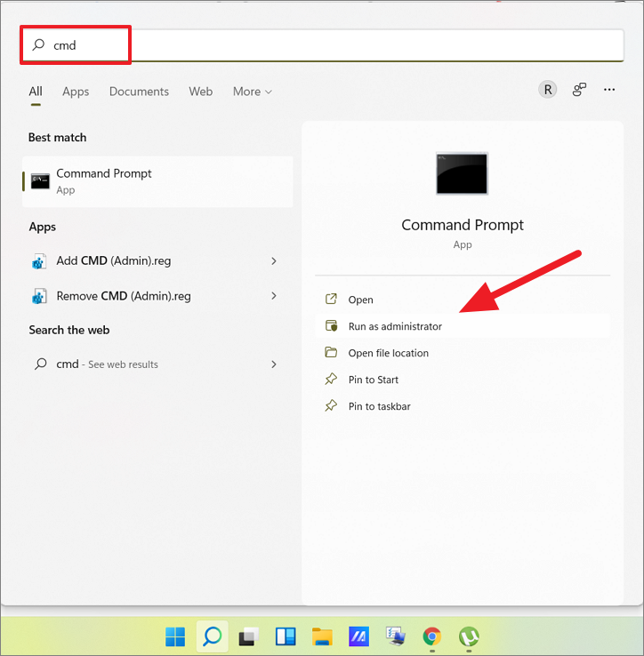
Task: Open Task View from the taskbar
Action: tap(249, 637)
